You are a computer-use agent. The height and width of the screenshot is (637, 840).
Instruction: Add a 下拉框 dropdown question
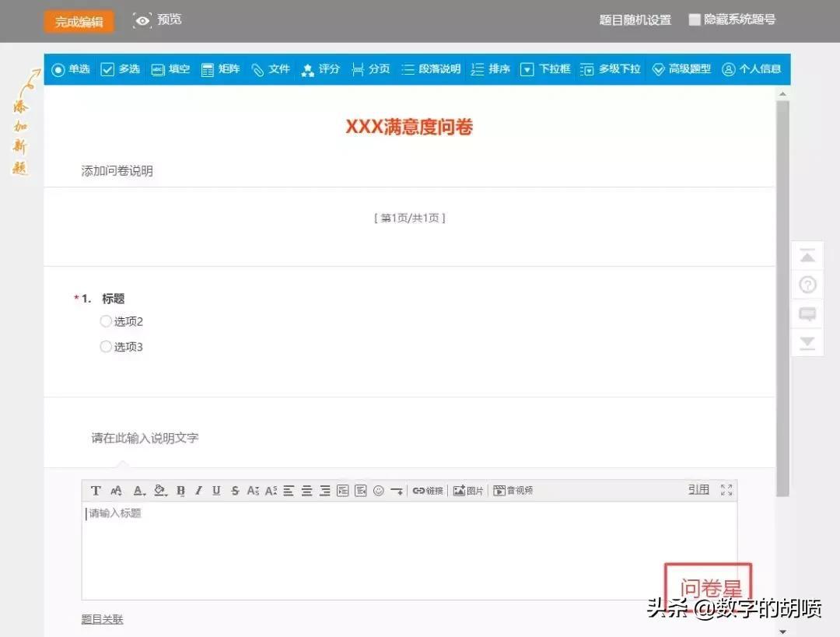(545, 69)
